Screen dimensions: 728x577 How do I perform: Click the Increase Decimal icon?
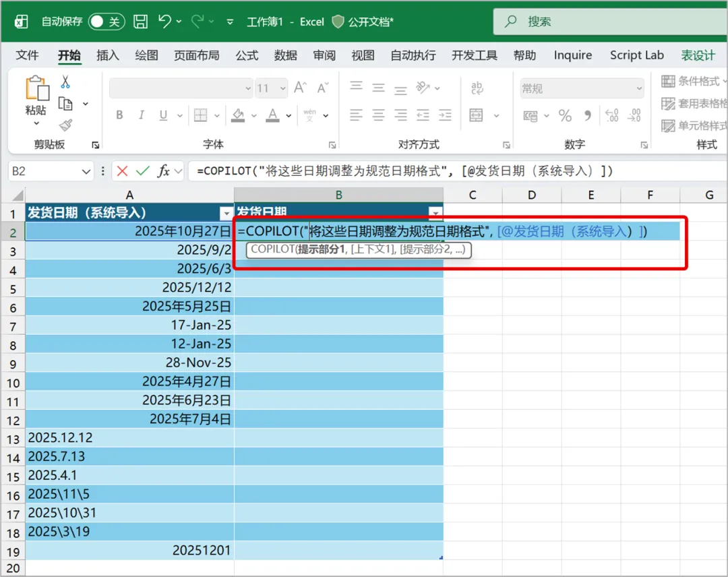[612, 115]
